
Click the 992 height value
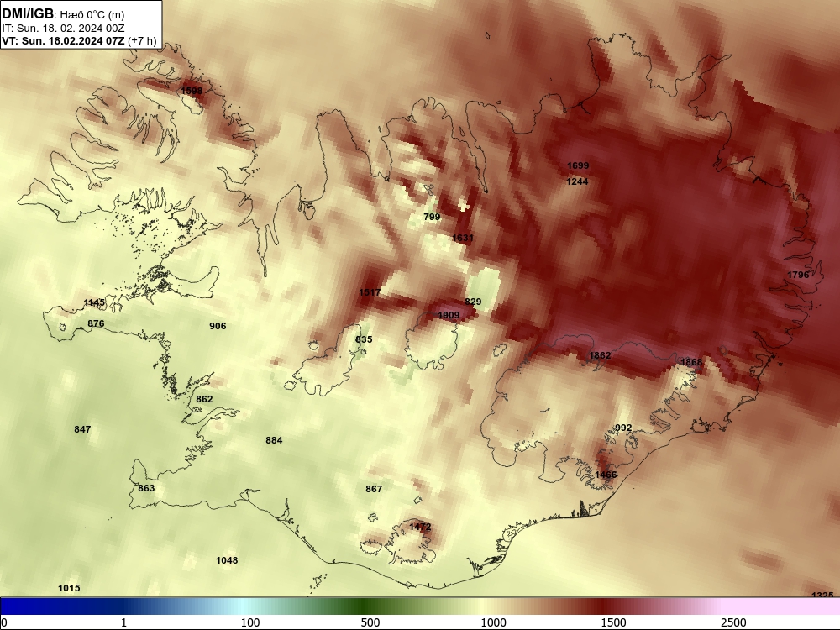click(x=623, y=428)
